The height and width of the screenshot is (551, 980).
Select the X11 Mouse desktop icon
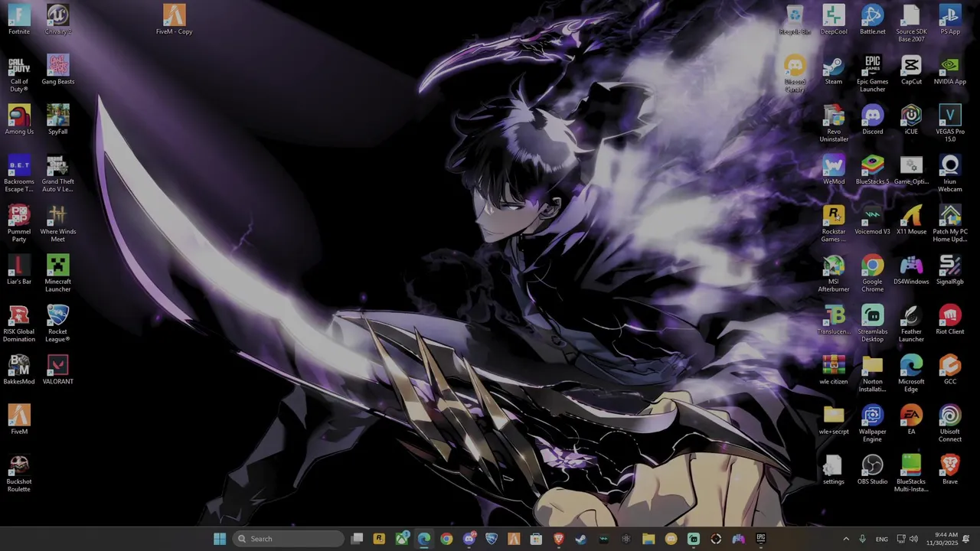coord(911,220)
